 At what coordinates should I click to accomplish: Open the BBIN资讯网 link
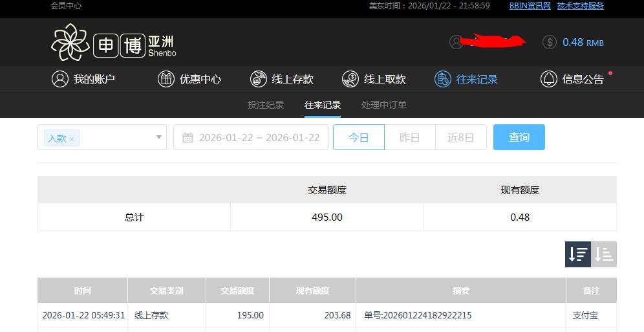coord(530,6)
